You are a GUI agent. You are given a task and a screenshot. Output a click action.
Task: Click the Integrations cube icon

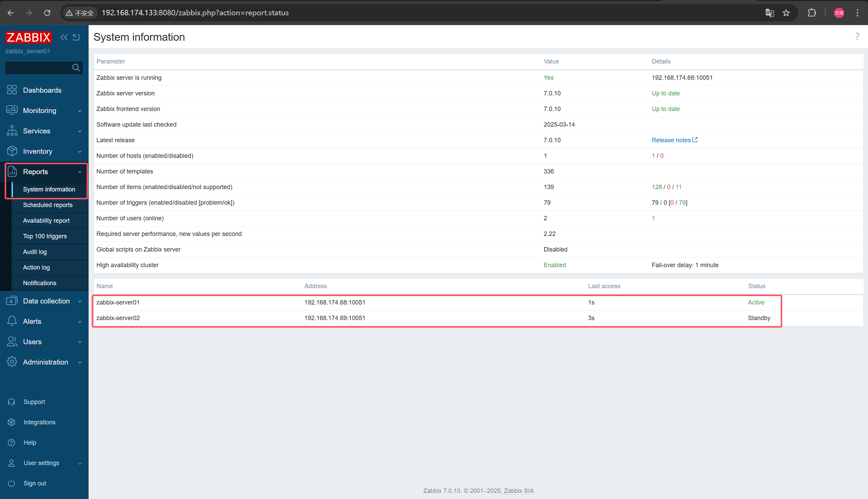[x=11, y=422]
